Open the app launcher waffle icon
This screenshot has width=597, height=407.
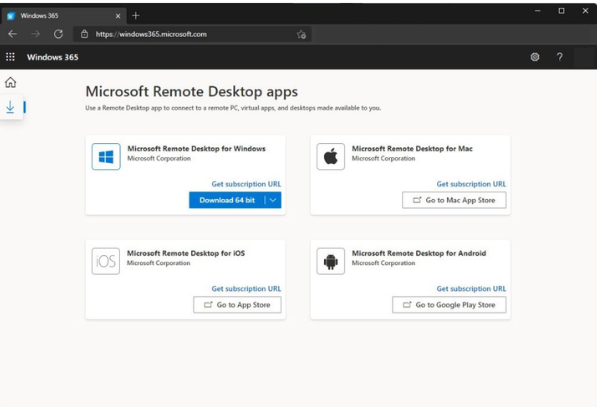pos(10,57)
